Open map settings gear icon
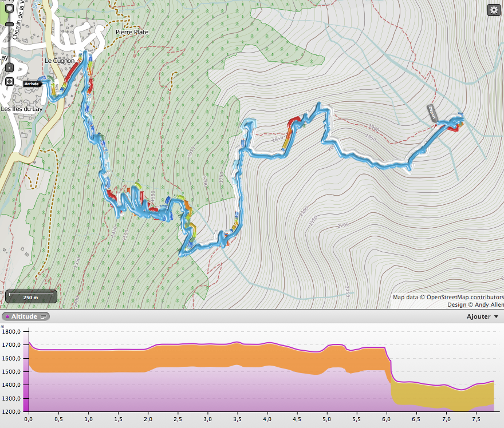 coord(493,10)
